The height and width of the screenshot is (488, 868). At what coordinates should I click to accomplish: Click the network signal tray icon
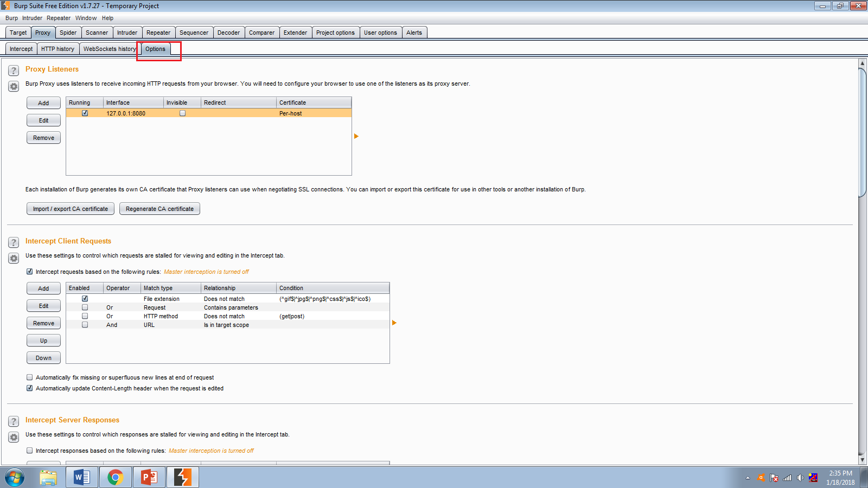coord(787,478)
